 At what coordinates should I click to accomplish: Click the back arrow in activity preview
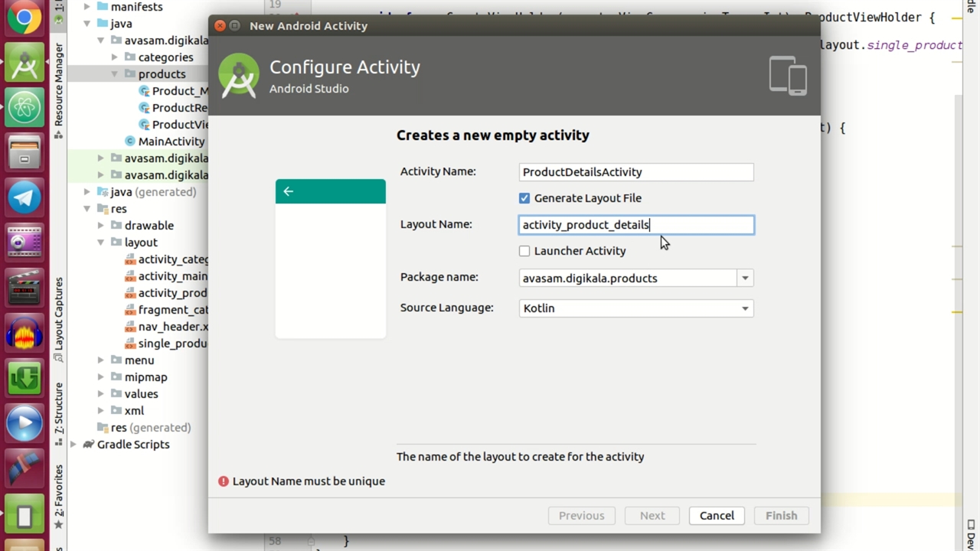(x=289, y=191)
